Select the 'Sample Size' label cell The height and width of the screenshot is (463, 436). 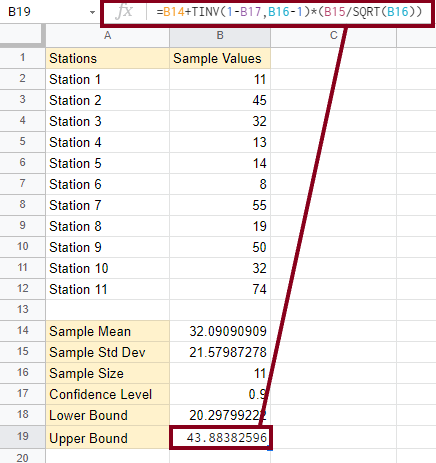point(107,373)
